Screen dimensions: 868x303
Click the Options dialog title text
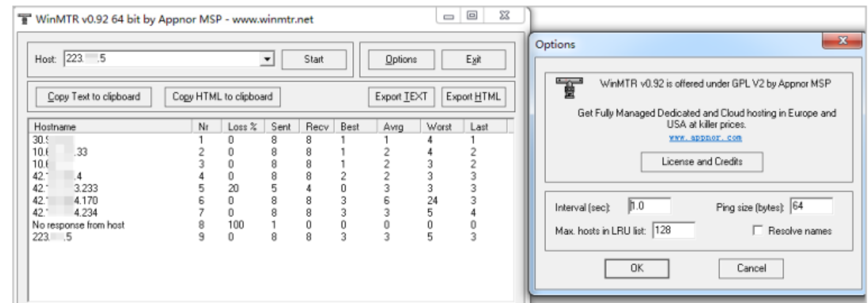pyautogui.click(x=555, y=44)
